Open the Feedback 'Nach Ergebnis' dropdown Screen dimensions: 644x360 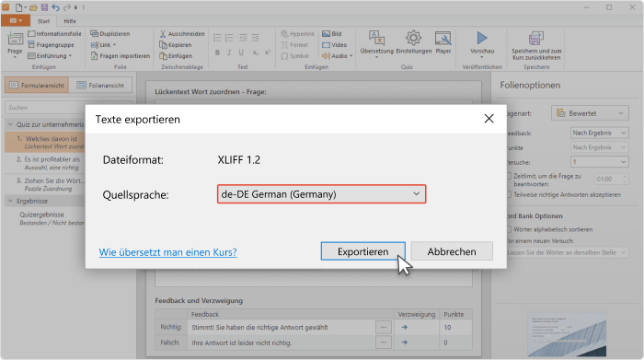tap(599, 133)
